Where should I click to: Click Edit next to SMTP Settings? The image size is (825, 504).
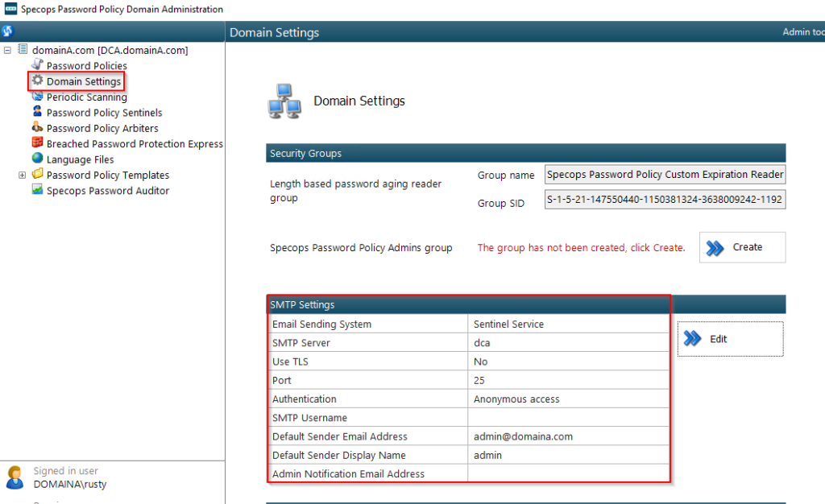click(x=730, y=339)
